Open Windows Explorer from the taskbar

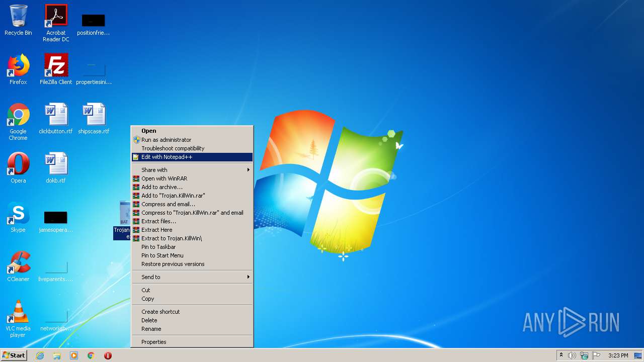tap(57, 355)
